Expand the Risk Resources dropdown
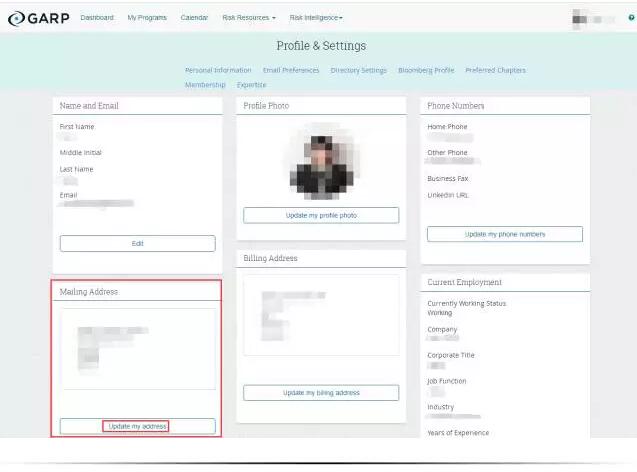 pos(248,17)
